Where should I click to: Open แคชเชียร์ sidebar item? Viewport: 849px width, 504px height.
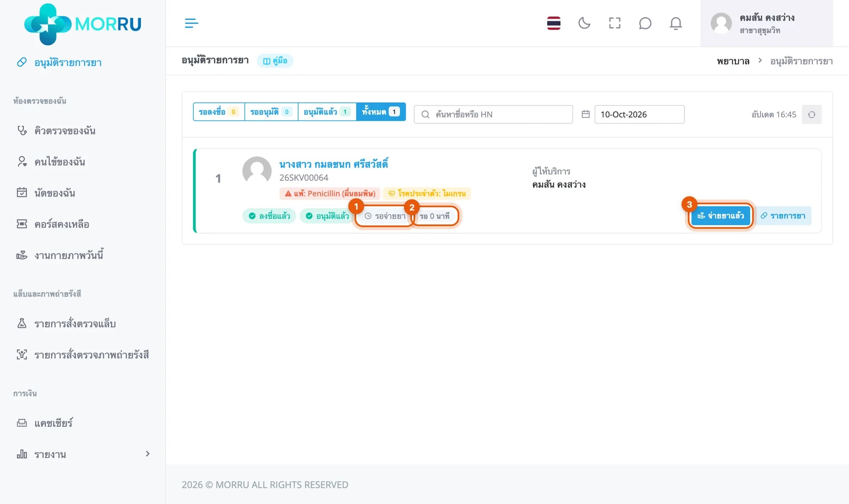(x=45, y=423)
